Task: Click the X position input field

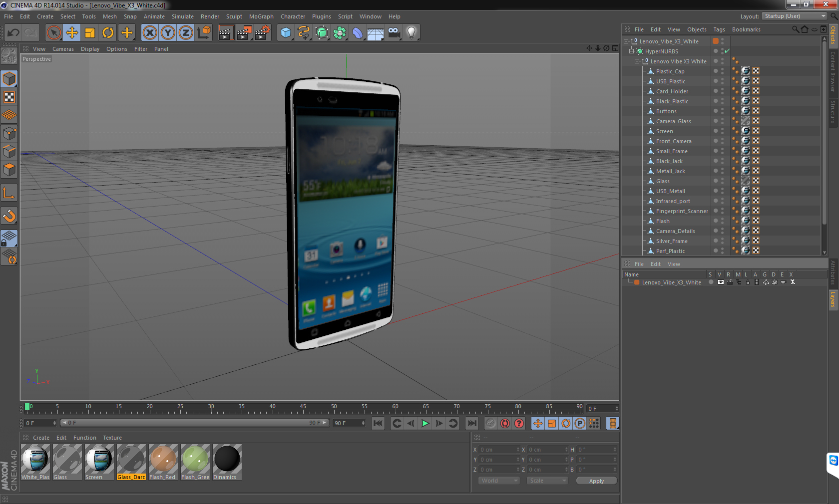Action: coord(499,450)
